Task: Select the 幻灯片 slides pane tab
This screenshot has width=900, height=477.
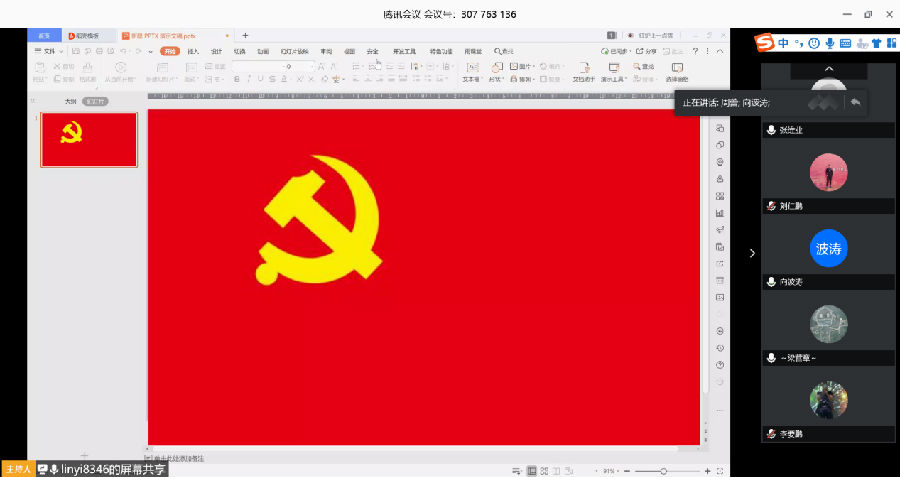Action: pos(95,102)
